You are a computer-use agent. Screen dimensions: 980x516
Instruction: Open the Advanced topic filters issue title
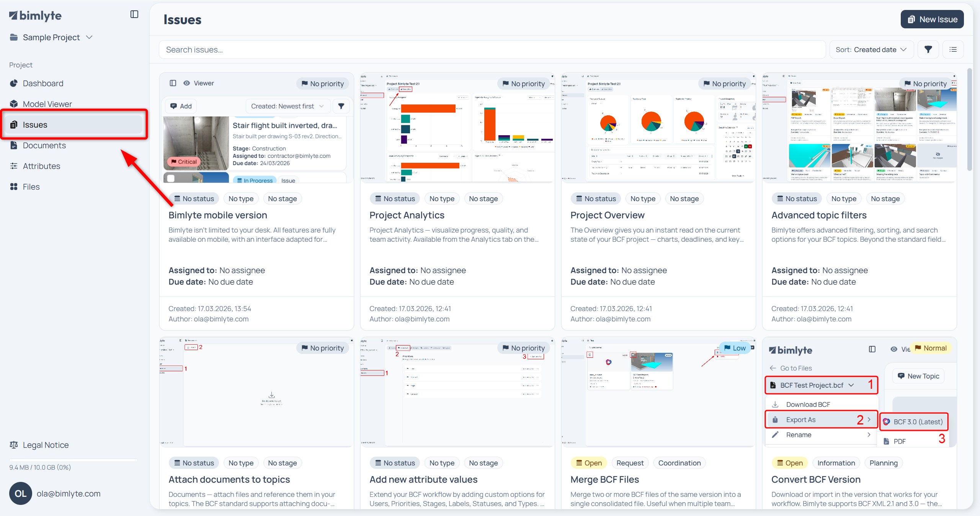(819, 215)
